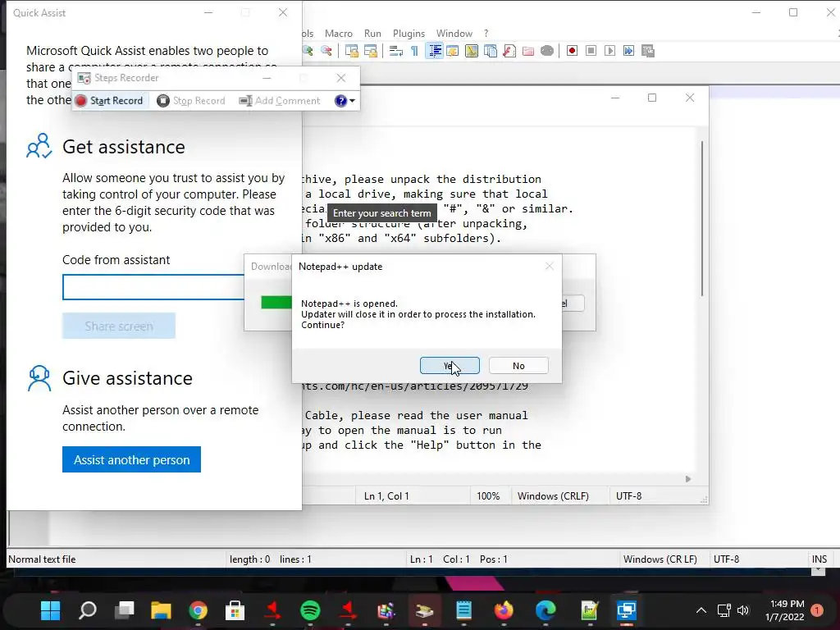Viewport: 840px width, 630px height.
Task: Open the Windows Start menu
Action: tap(50, 610)
